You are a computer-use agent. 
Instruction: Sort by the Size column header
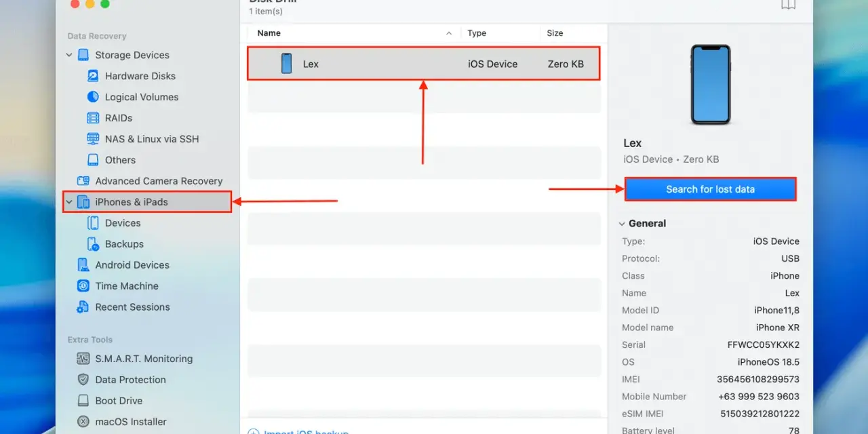pyautogui.click(x=555, y=33)
